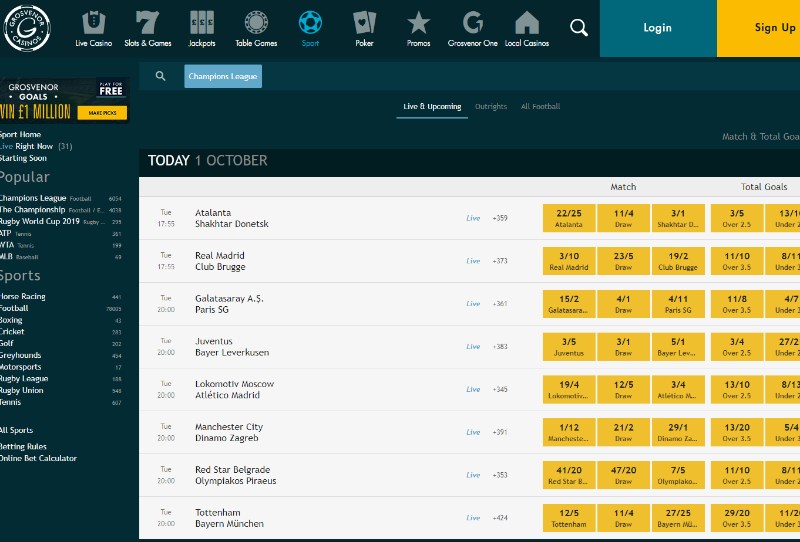Click the Login button
This screenshot has width=800, height=542.
[x=658, y=28]
